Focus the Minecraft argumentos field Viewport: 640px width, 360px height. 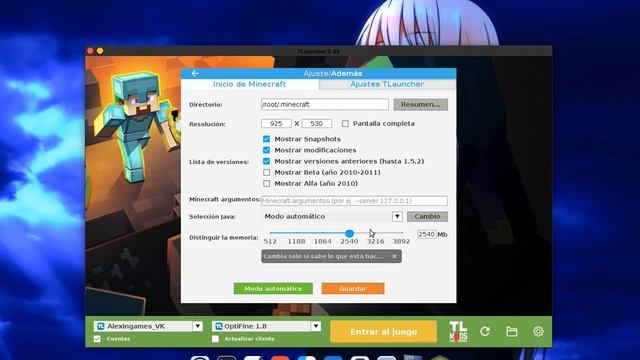(354, 201)
